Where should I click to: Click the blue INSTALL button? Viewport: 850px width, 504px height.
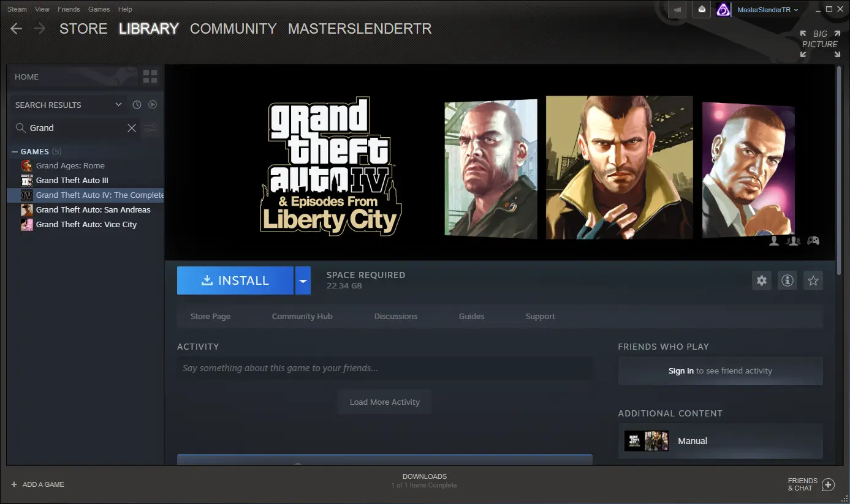pos(235,280)
